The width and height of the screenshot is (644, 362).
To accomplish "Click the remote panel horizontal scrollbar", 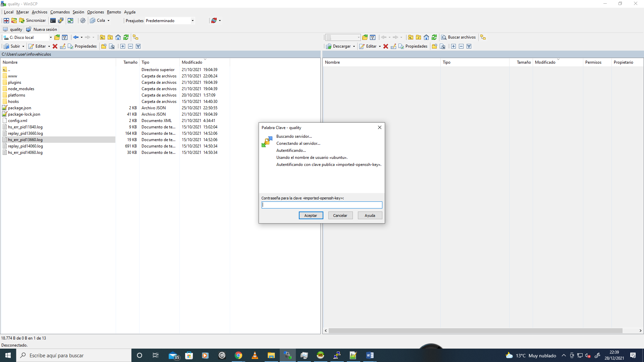I will 475,331.
